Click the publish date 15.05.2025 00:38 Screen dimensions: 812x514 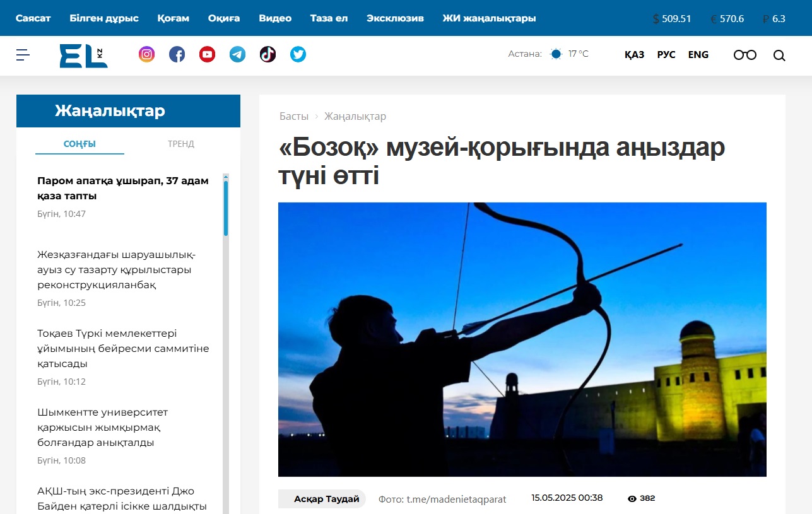(x=567, y=498)
